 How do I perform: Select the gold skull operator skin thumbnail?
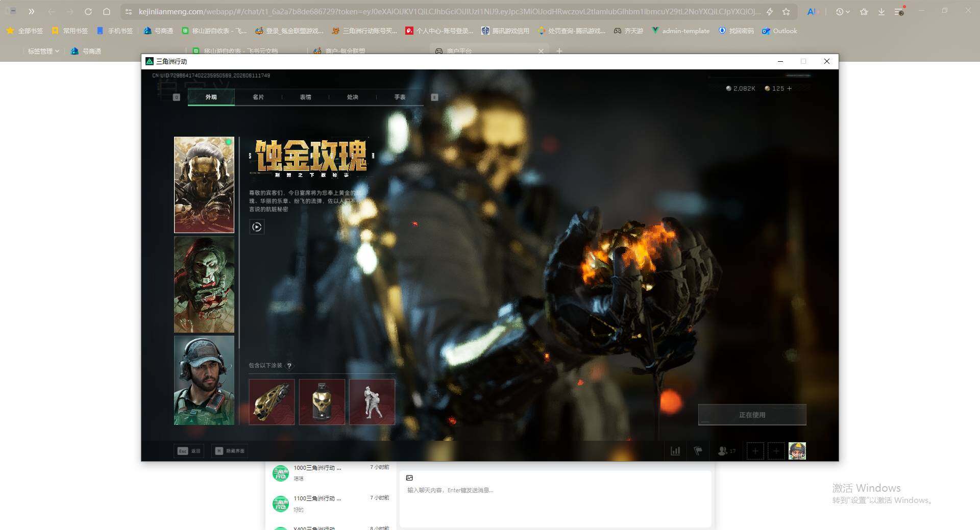[204, 185]
